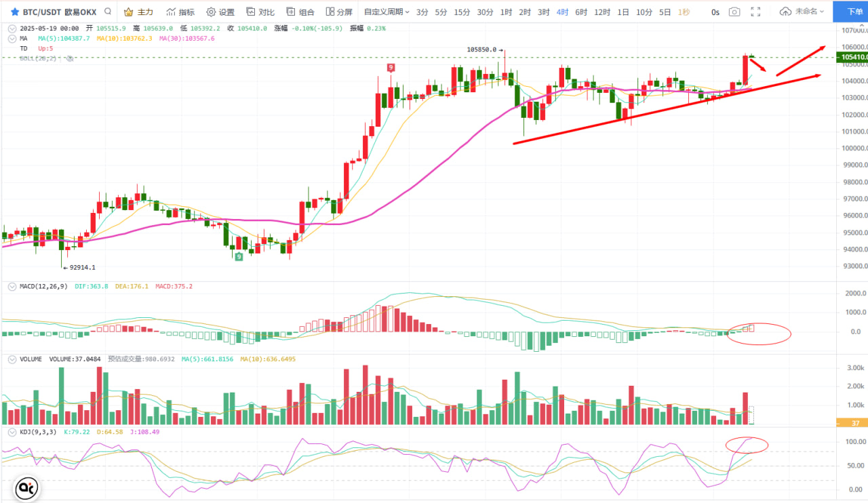Toggle the favorite star for BTC/USDT
This screenshot has width=868, height=503.
point(15,12)
